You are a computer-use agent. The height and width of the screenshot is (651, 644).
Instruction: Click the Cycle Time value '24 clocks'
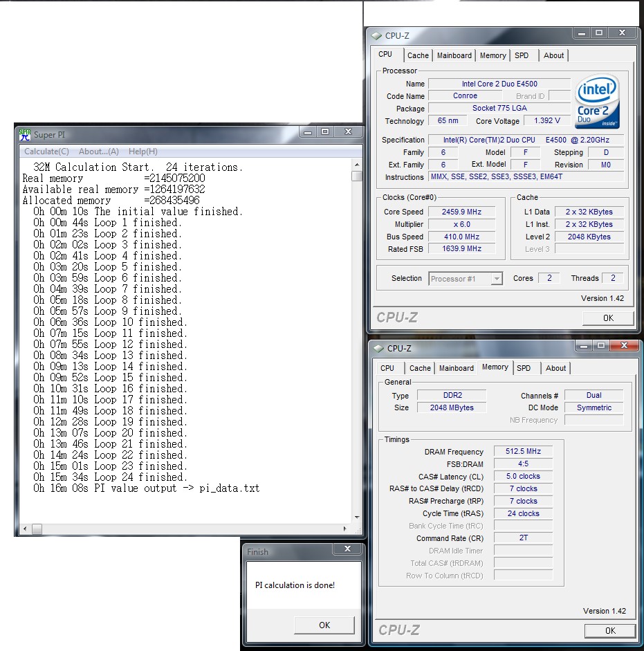pos(523,513)
